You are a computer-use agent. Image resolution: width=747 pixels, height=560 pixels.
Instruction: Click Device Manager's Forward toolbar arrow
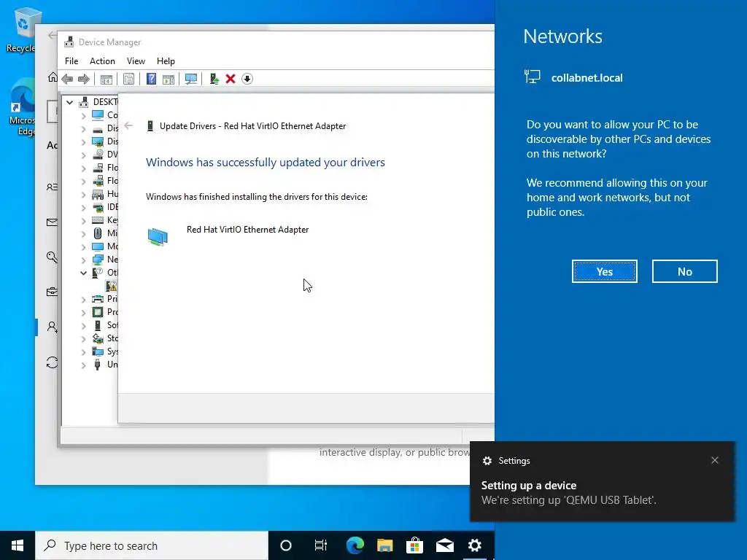[84, 79]
